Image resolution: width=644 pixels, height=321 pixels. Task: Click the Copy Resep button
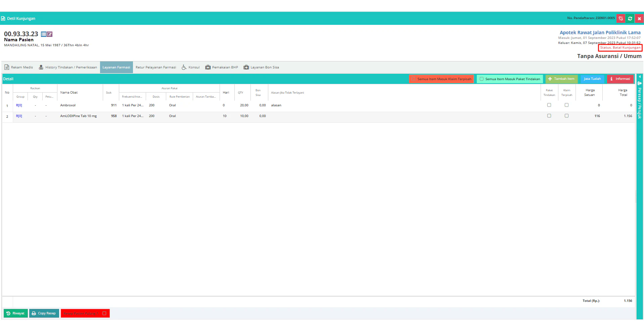(x=44, y=314)
